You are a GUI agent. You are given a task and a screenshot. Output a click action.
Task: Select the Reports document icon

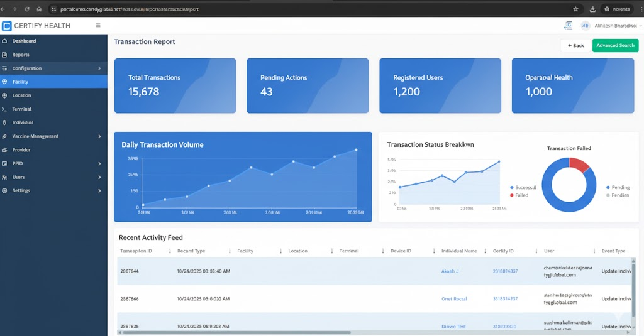point(4,55)
